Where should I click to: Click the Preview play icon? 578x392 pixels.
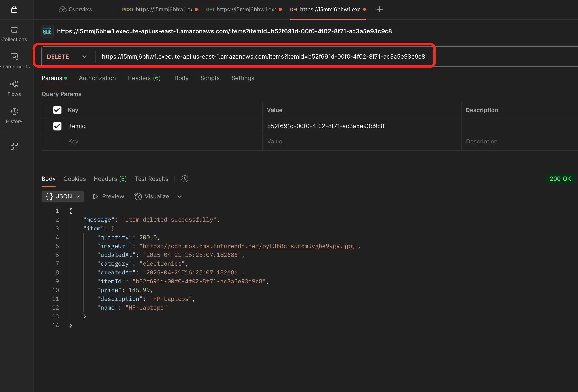(x=96, y=196)
